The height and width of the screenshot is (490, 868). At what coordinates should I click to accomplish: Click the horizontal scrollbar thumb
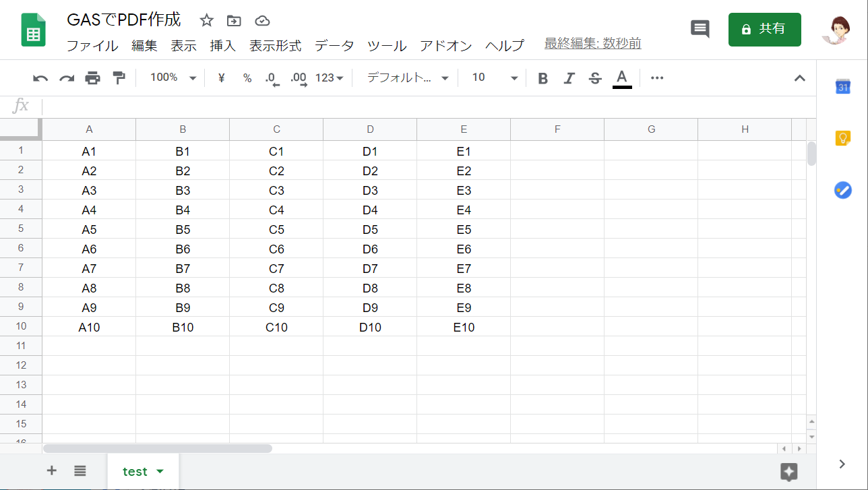tap(158, 448)
